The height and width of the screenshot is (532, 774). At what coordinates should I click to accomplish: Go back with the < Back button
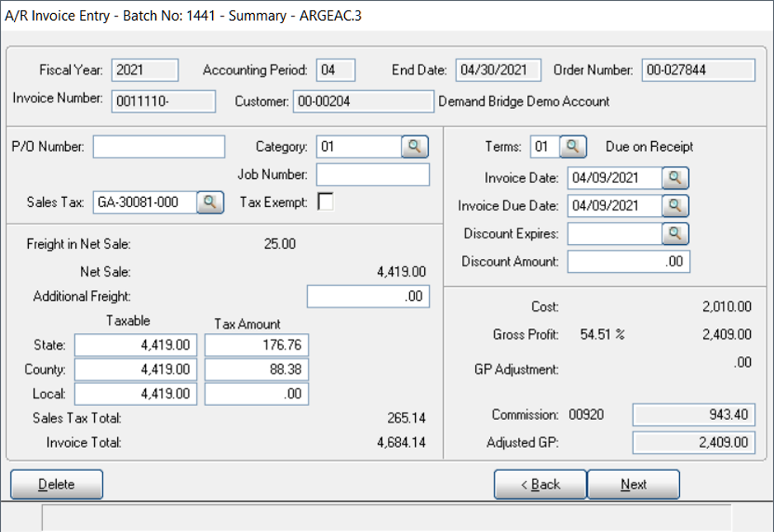[540, 484]
